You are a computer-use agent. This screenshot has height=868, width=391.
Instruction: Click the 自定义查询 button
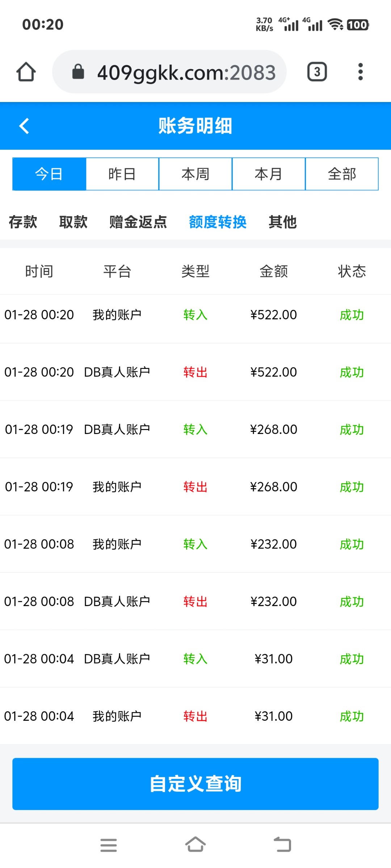tap(195, 784)
